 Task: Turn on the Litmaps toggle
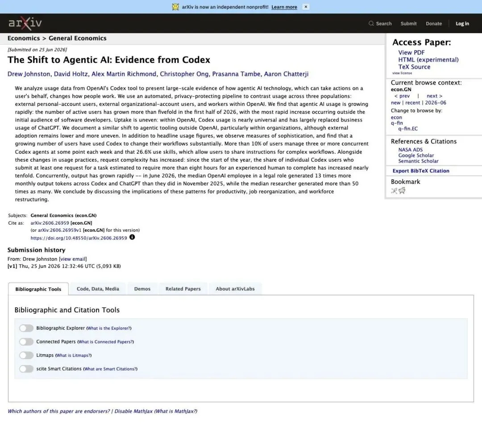coord(26,355)
